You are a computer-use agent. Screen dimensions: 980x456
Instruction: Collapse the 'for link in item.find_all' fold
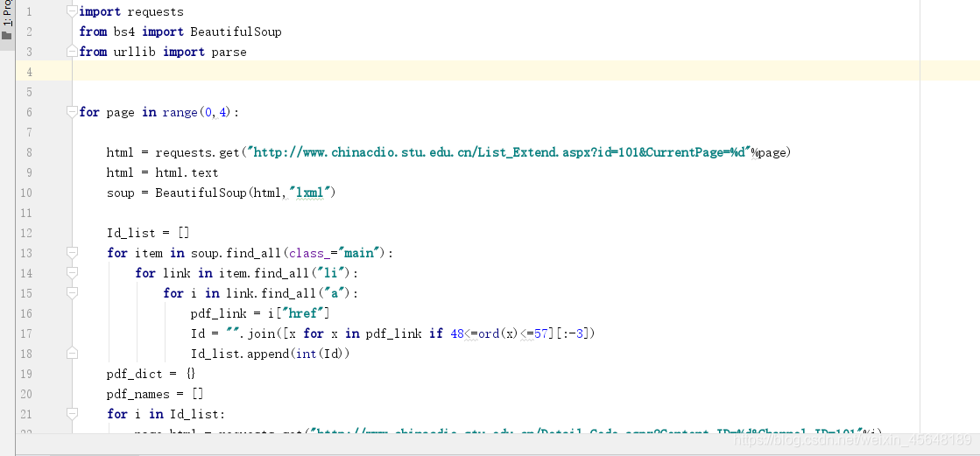coord(72,273)
